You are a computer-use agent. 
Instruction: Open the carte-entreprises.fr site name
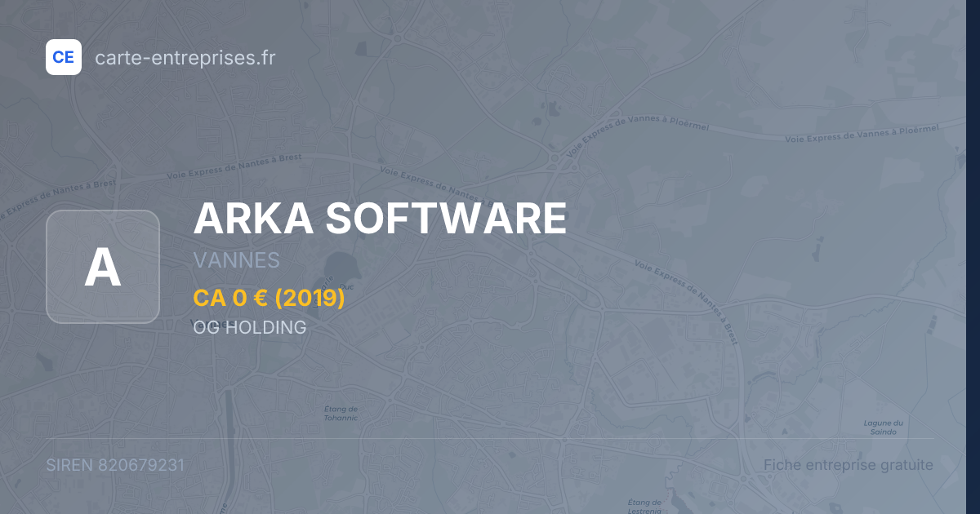185,57
